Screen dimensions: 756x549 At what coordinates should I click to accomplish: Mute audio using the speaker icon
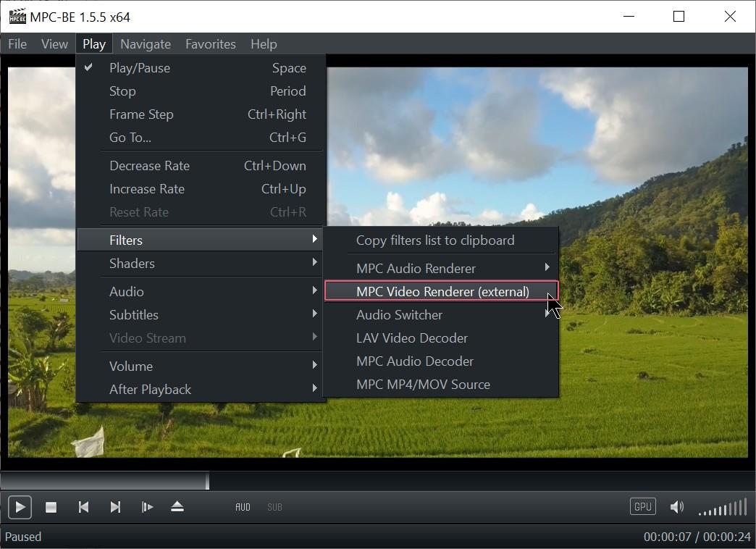click(x=677, y=506)
